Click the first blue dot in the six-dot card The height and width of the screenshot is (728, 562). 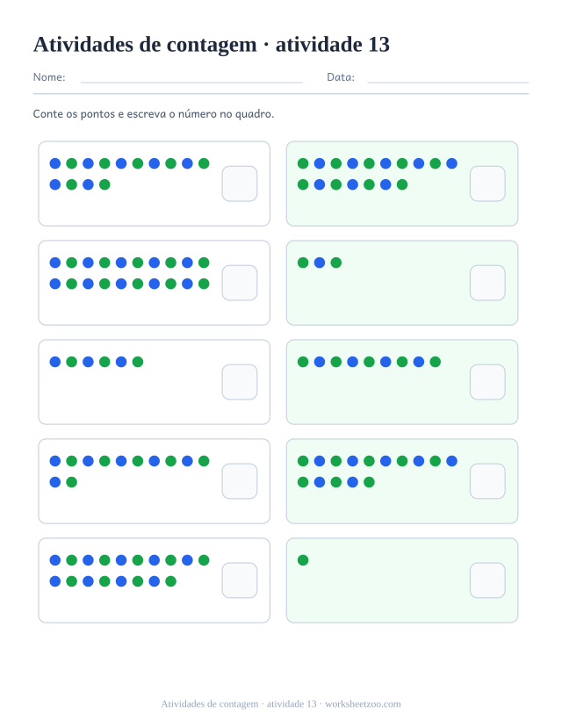(x=55, y=362)
